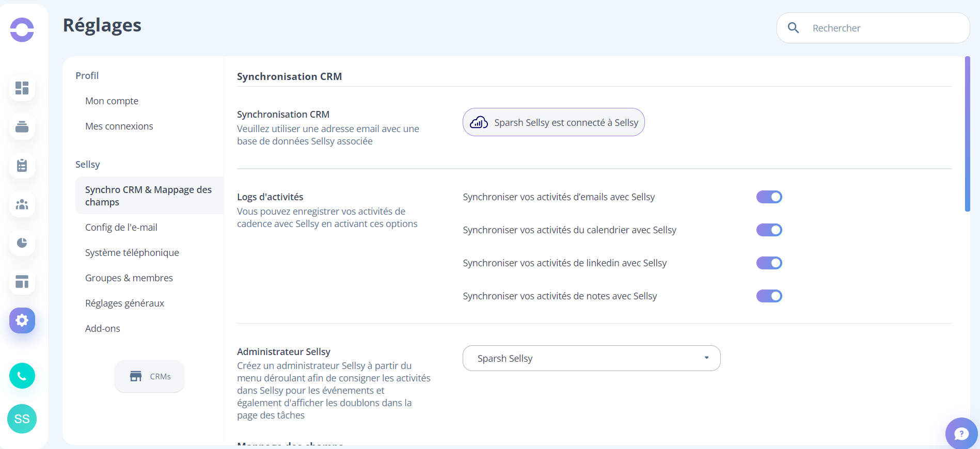Click the store icon on CRMs button
The image size is (980, 449).
coord(136,376)
